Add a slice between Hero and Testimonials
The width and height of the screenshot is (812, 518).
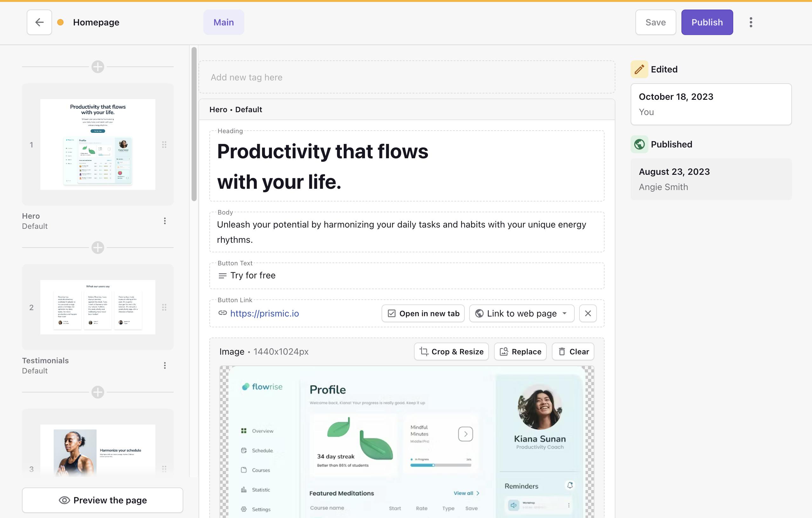coord(98,248)
